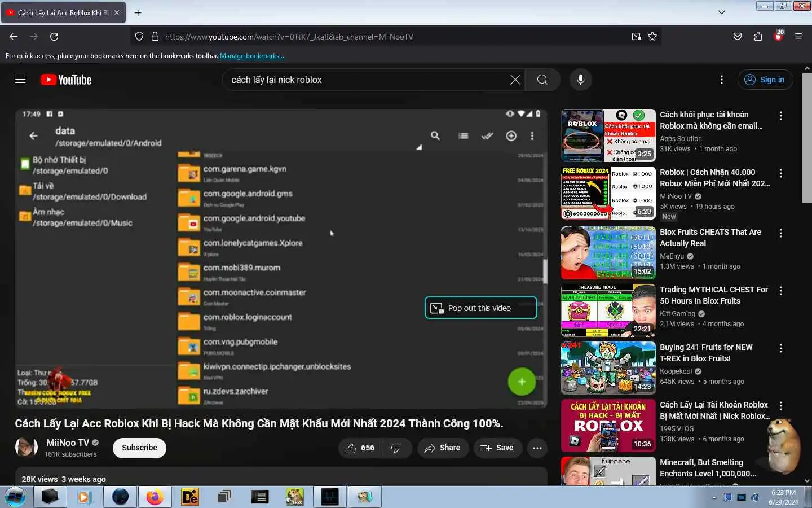
Task: Open options for Cách khôi phục tài khoản video
Action: [x=780, y=116]
